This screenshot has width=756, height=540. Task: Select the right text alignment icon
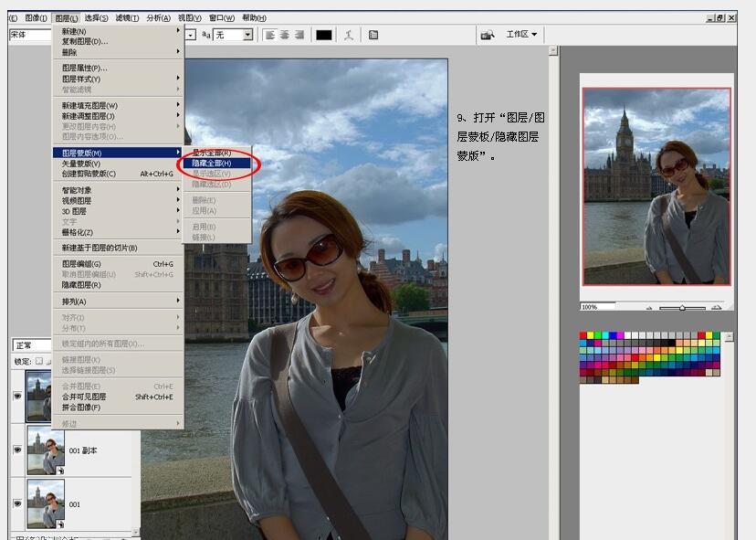tap(299, 35)
